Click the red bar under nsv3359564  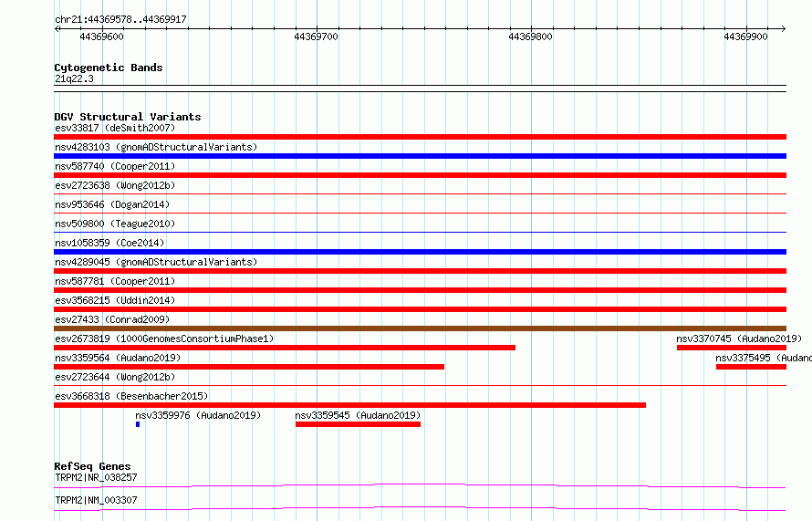(249, 367)
